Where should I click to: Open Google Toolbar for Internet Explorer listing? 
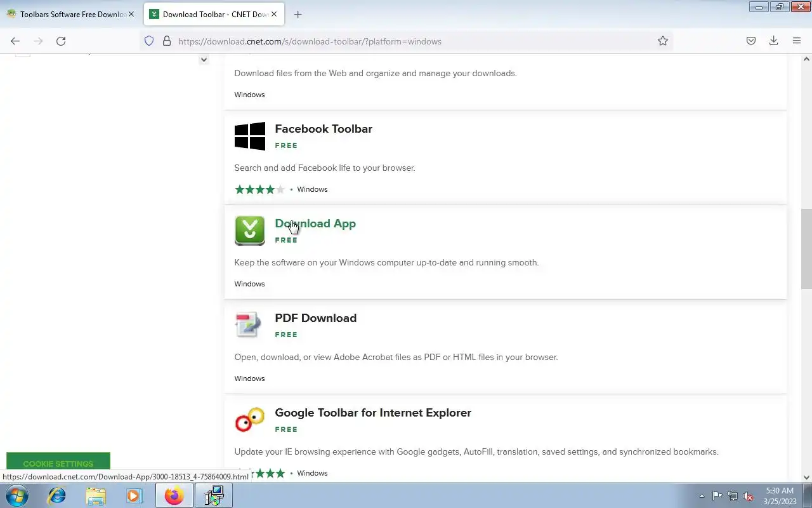373,413
